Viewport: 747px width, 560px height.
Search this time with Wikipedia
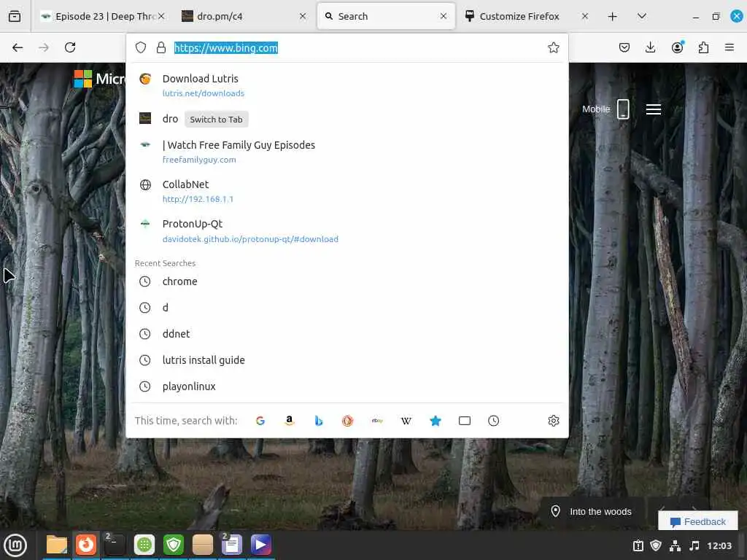point(406,421)
